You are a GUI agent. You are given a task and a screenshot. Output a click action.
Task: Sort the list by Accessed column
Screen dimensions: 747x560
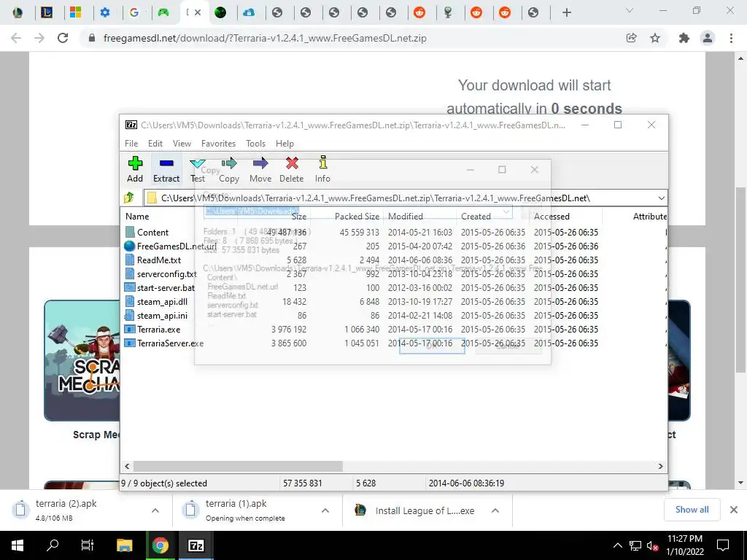coord(551,216)
